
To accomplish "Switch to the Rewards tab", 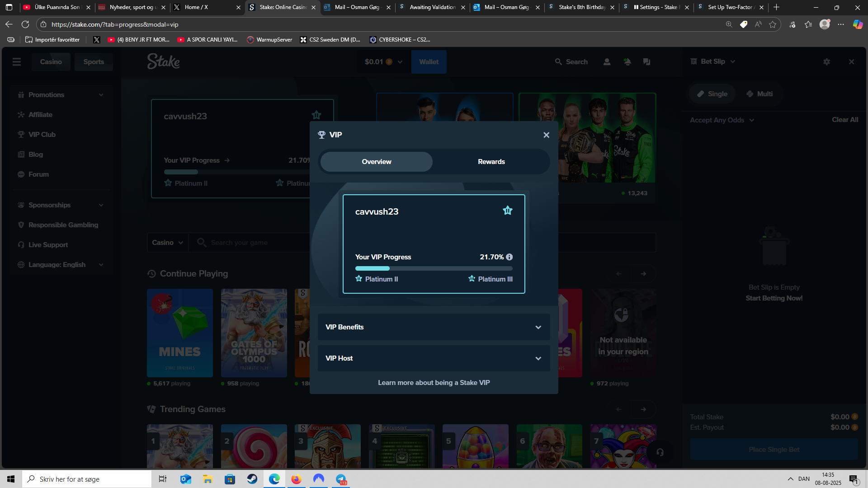I will pyautogui.click(x=491, y=162).
